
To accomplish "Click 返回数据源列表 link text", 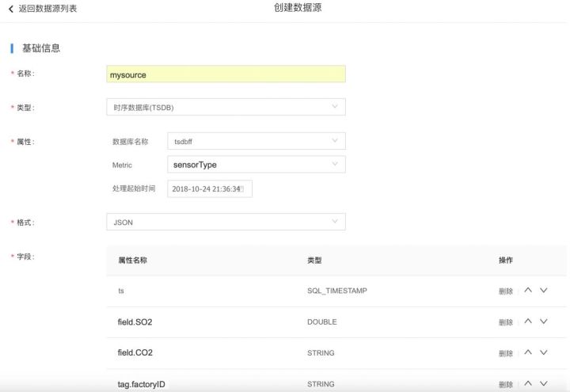I will (x=47, y=8).
